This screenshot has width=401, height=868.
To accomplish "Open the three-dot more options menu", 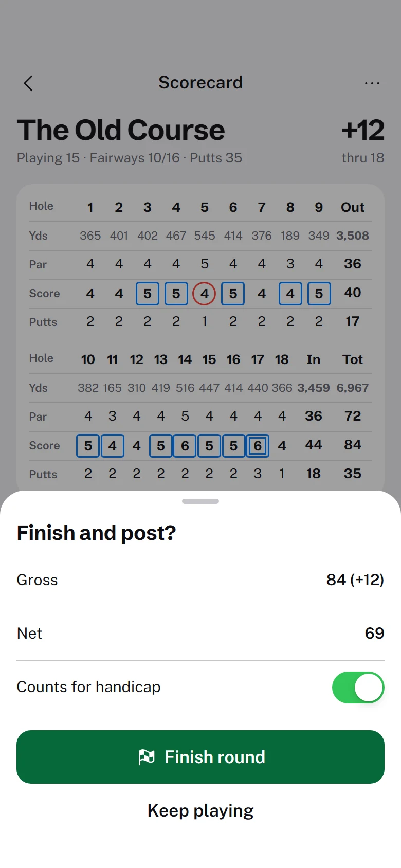I will point(372,83).
